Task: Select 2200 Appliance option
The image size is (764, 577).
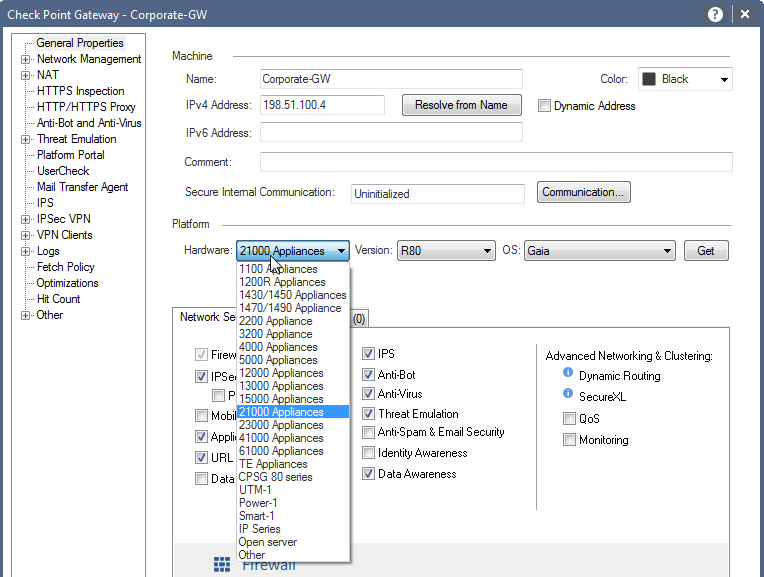Action: click(x=293, y=321)
